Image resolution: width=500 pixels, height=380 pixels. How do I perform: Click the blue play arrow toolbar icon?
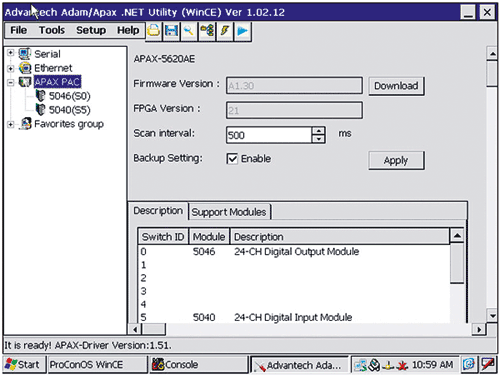point(243,31)
